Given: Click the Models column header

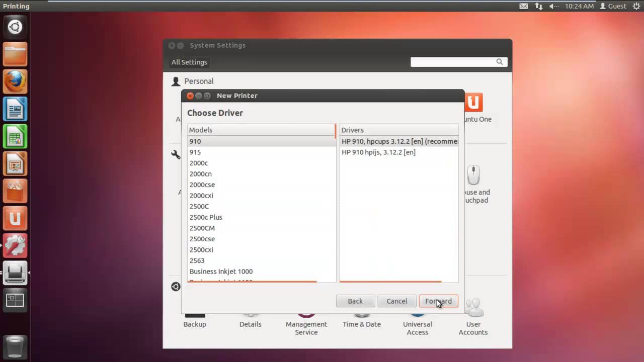Looking at the screenshot, I should pos(261,130).
